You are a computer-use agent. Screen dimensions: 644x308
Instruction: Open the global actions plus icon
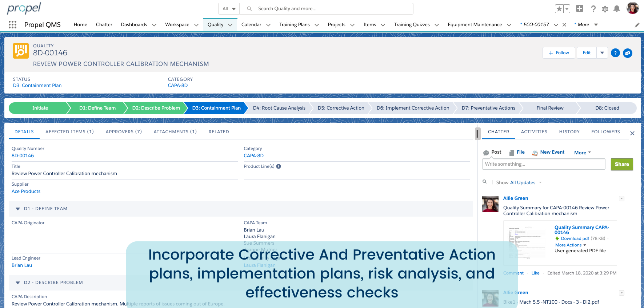point(580,8)
